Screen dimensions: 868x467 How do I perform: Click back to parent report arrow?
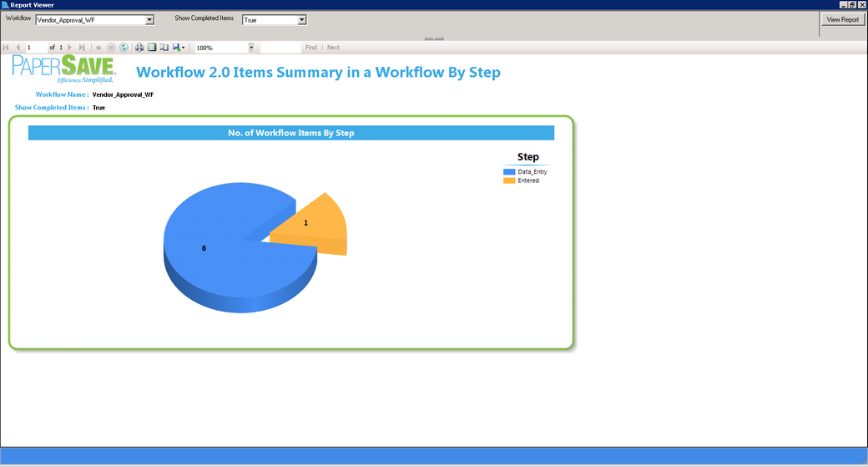pos(98,48)
